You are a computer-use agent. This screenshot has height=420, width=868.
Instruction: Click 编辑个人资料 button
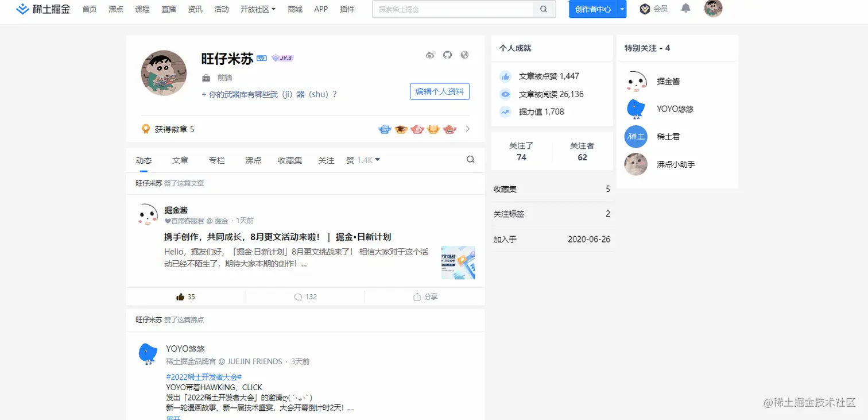click(x=440, y=91)
